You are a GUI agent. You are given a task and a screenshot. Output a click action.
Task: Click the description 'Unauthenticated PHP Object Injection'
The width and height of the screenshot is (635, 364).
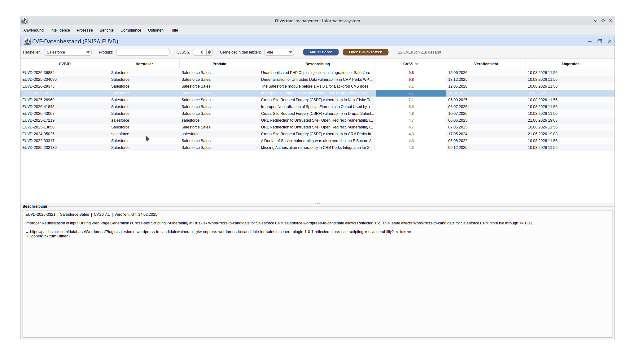(317, 73)
